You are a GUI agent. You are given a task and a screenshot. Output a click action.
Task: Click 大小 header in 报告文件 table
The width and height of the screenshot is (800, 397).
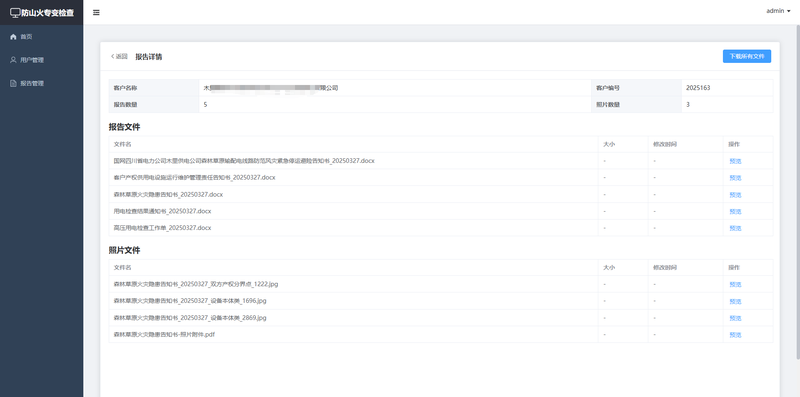[609, 144]
